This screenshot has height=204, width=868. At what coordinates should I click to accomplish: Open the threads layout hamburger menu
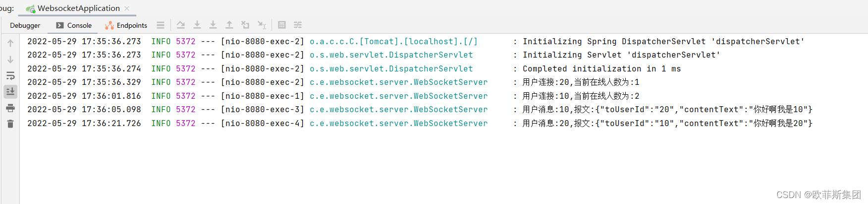pos(161,25)
